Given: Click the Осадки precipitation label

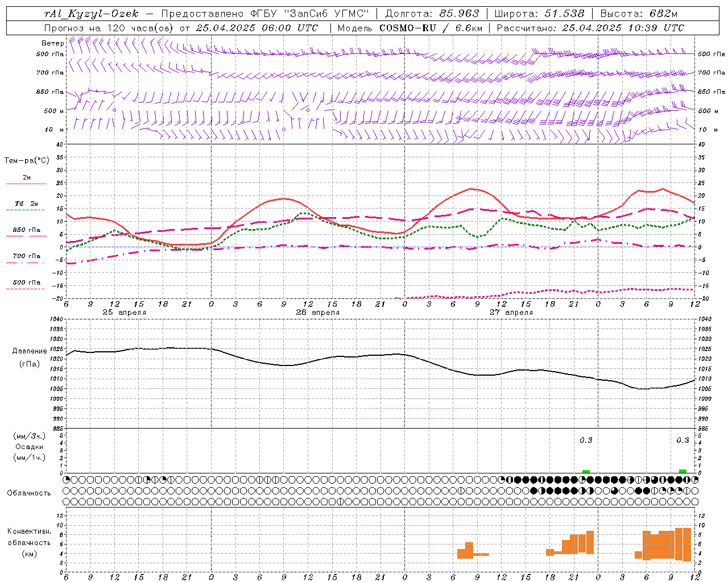Looking at the screenshot, I should pos(30,447).
